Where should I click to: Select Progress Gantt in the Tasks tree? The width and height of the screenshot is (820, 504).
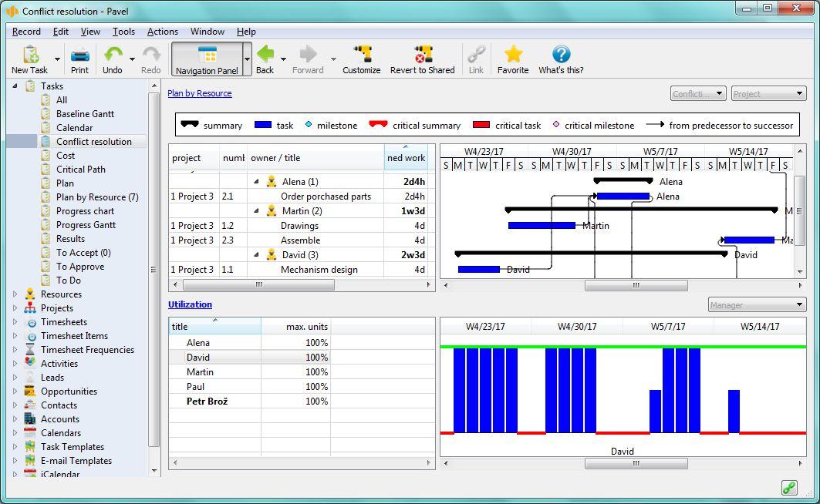click(86, 225)
